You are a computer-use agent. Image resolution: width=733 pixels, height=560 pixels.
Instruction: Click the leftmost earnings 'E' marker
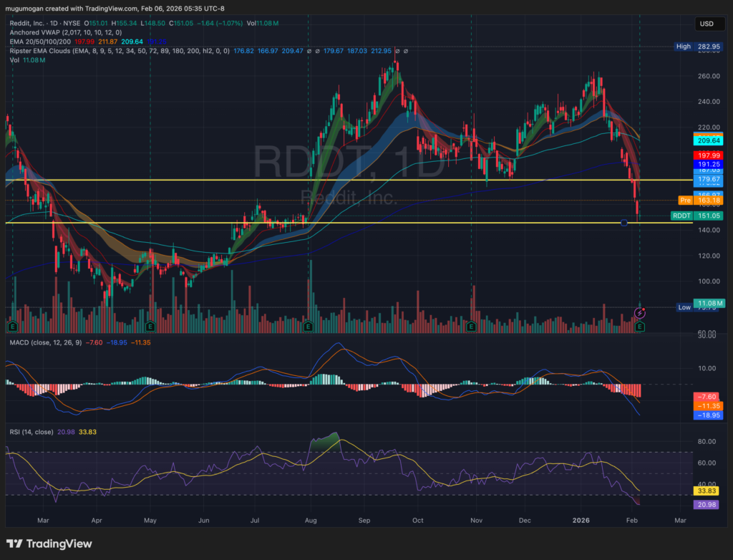click(12, 327)
